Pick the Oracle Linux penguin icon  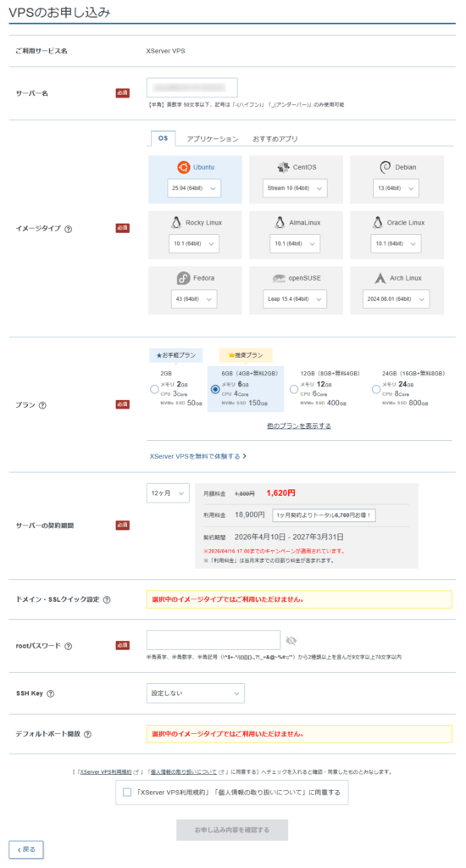point(377,223)
